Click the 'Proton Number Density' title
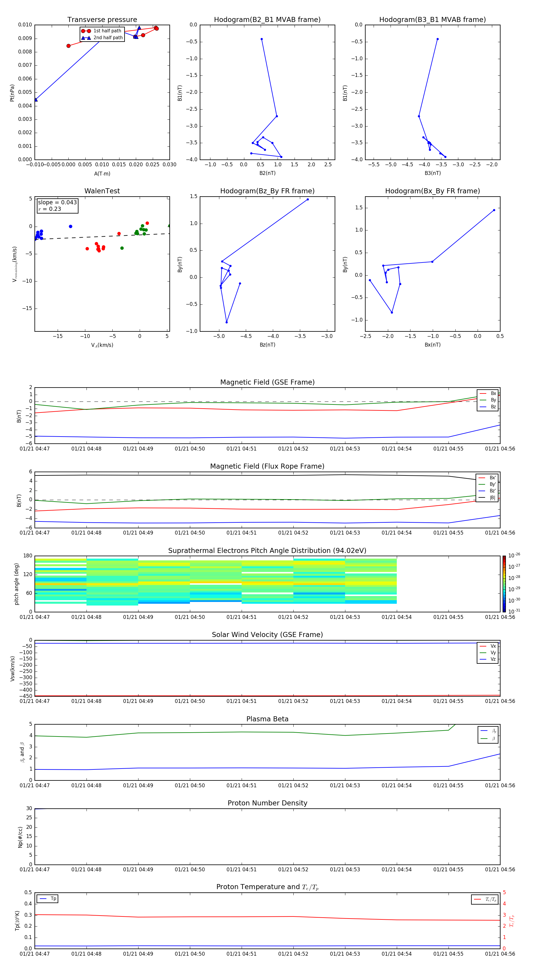The width and height of the screenshot is (535, 980). 267,803
